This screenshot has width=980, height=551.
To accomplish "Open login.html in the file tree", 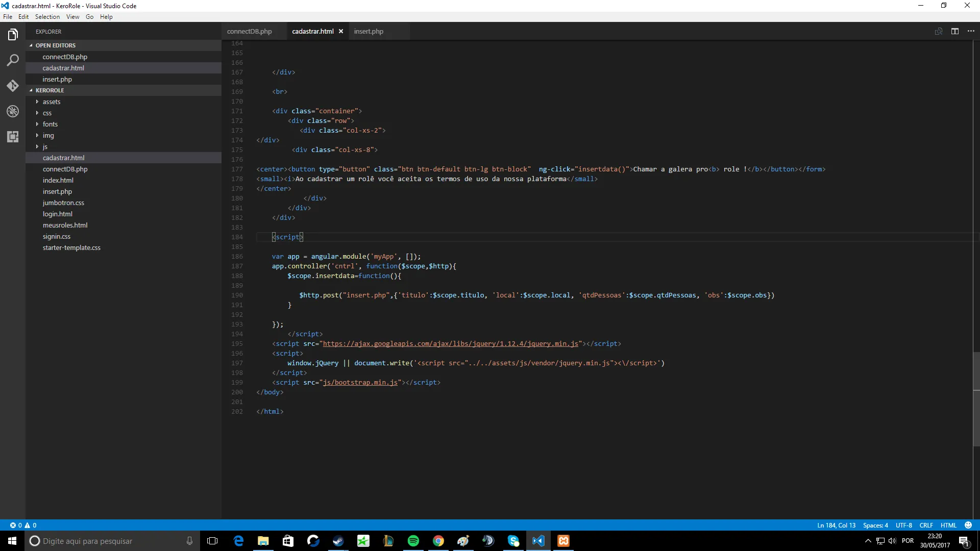I will pos(57,214).
